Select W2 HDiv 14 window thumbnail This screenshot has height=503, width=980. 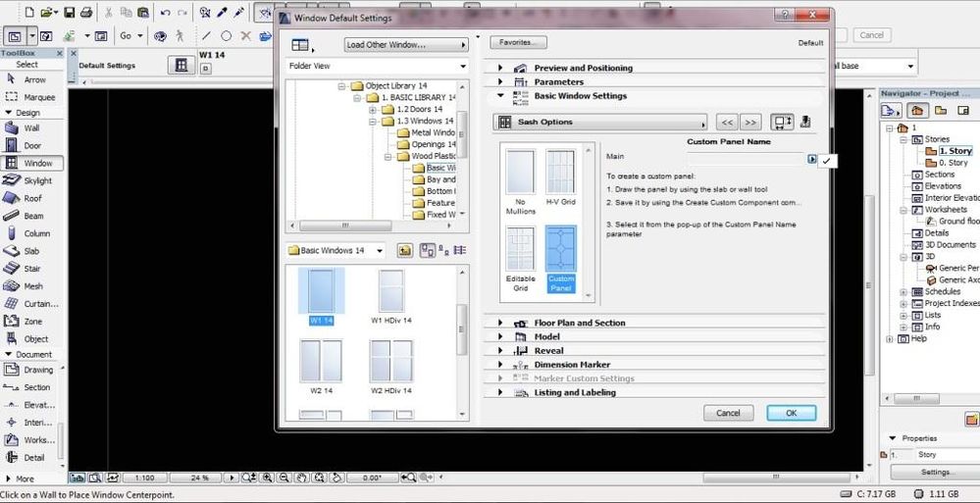[391, 367]
